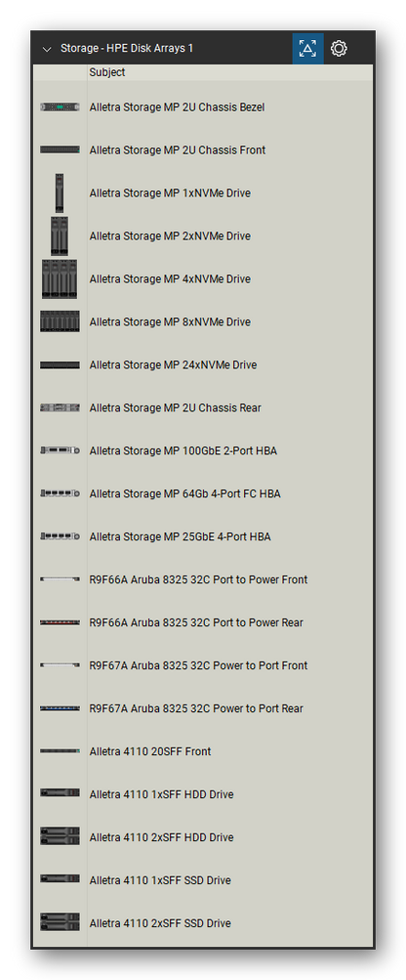The width and height of the screenshot is (406, 980).
Task: Choose the Alletra Storage MP 4xNVMe Drive icon
Action: pos(60,279)
